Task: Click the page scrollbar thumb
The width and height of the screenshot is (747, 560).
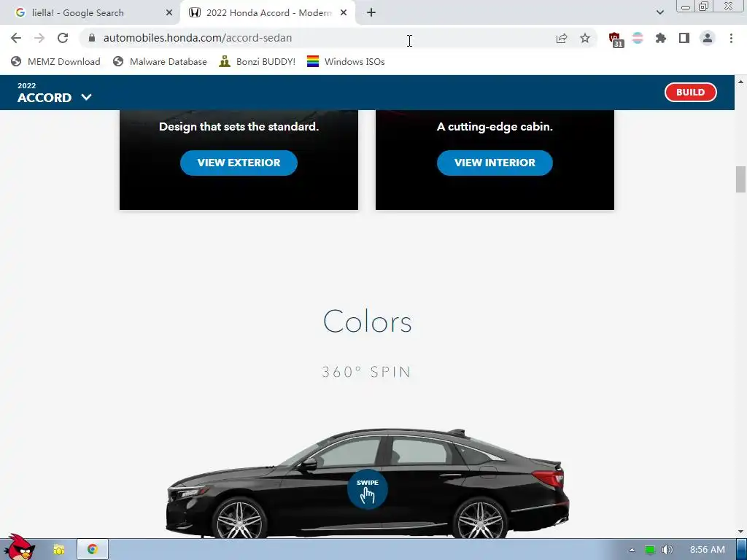Action: (740, 179)
